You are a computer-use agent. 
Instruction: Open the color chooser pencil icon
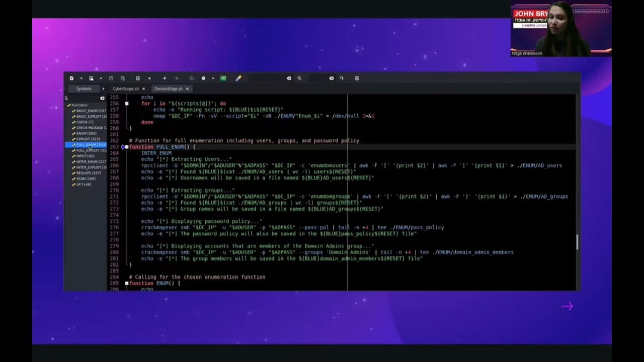tap(238, 78)
